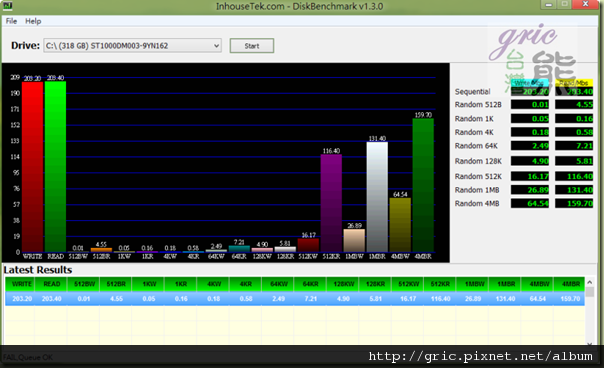Click the WRITE column header
The height and width of the screenshot is (368, 604).
point(22,284)
